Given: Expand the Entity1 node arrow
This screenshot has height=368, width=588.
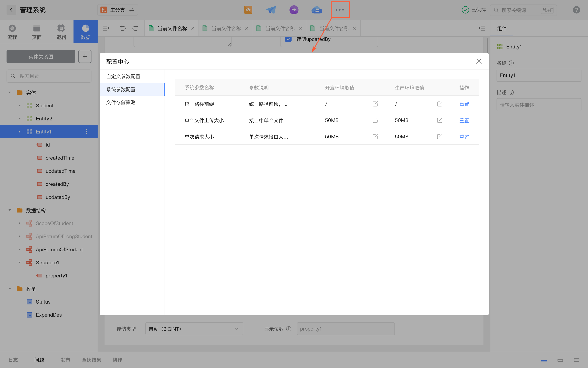Looking at the screenshot, I should pyautogui.click(x=19, y=132).
